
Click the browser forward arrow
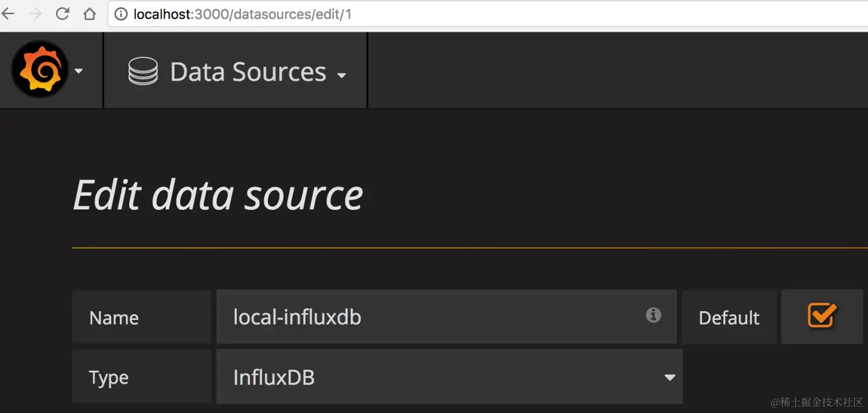(35, 14)
